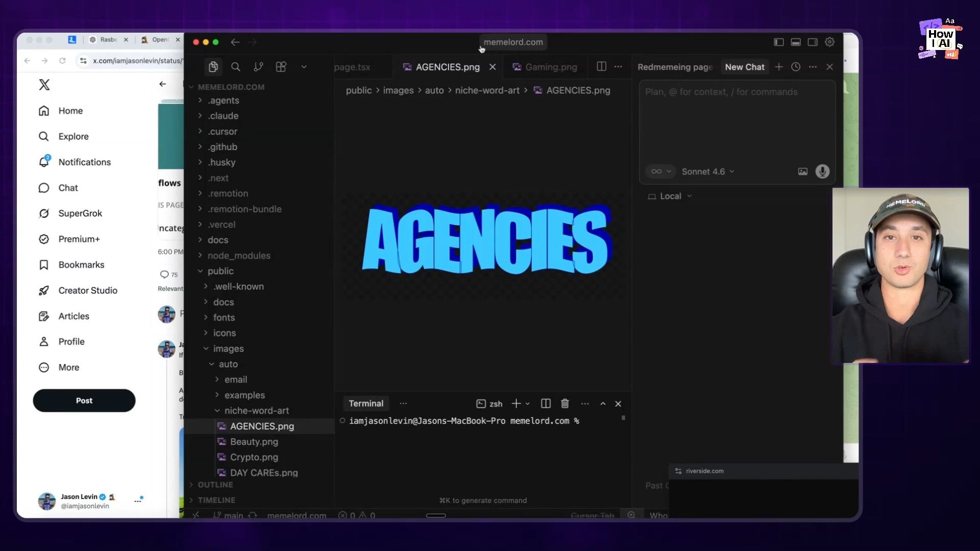Open editor more actions ellipsis
Screen dimensions: 980x551
pyautogui.click(x=618, y=67)
